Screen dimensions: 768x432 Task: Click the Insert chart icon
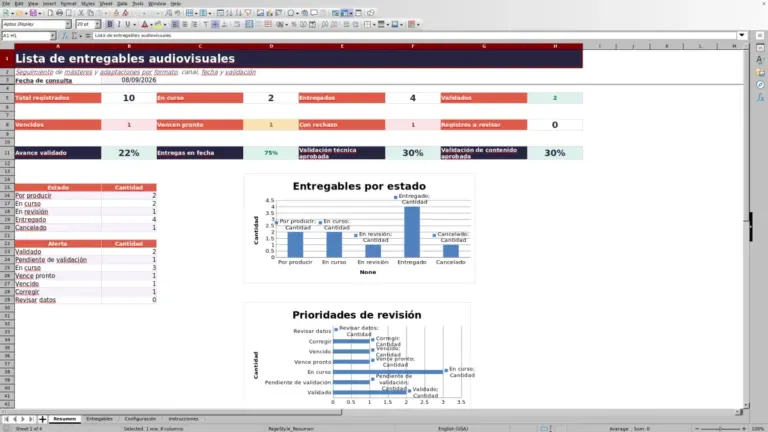point(269,13)
